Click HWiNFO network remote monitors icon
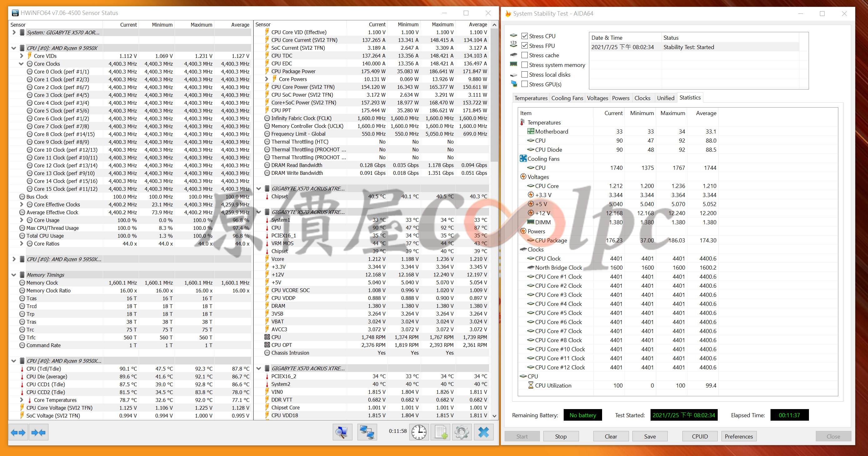 point(367,432)
